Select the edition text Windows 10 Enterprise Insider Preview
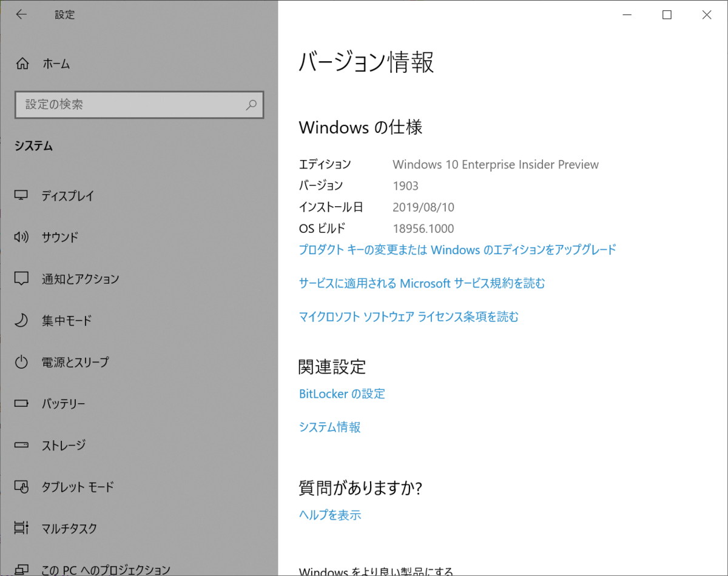Viewport: 728px width, 576px height. coord(496,164)
